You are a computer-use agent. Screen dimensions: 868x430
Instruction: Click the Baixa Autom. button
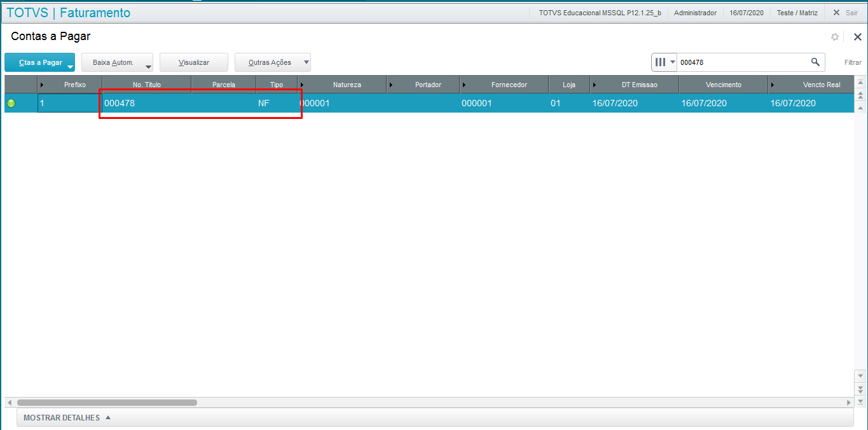(117, 62)
